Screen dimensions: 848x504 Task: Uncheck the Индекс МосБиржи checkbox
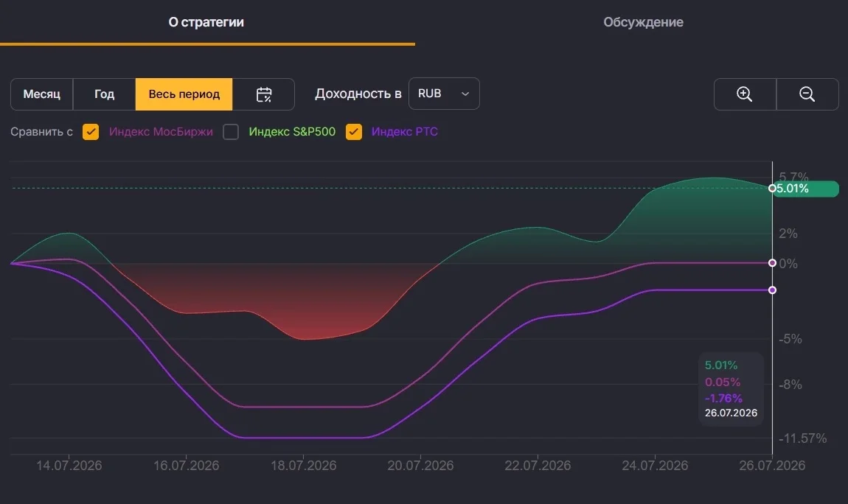coord(91,132)
